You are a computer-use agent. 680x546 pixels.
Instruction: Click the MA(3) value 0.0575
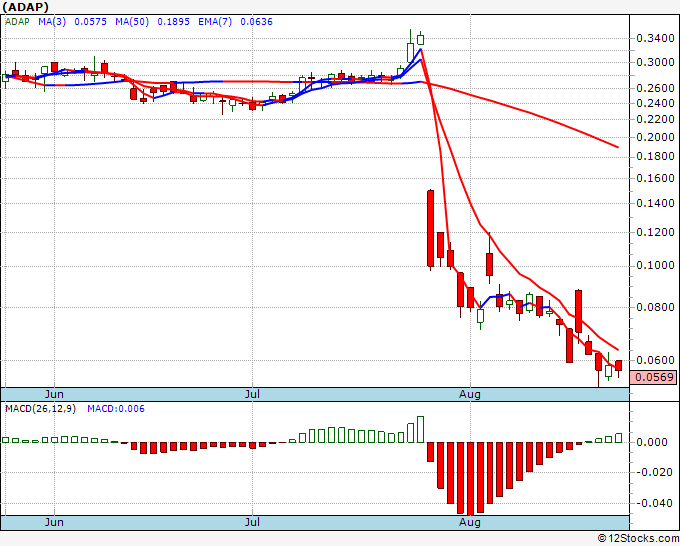click(90, 21)
